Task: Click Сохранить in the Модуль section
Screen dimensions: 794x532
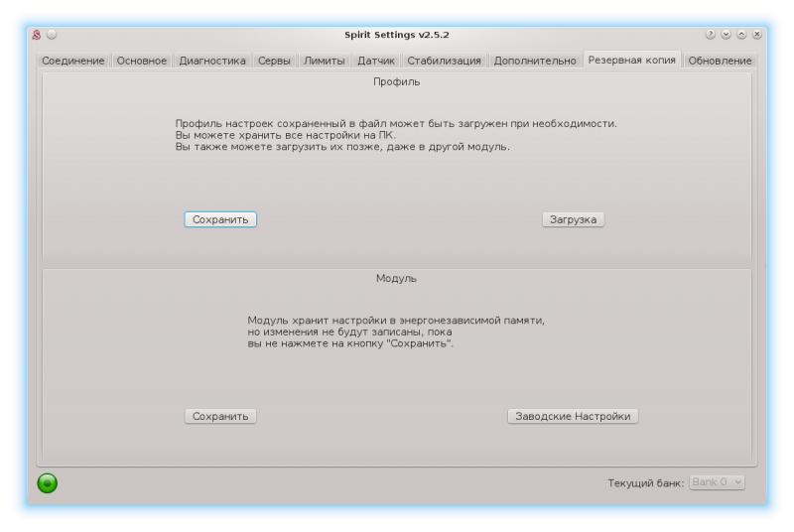Action: click(x=220, y=416)
